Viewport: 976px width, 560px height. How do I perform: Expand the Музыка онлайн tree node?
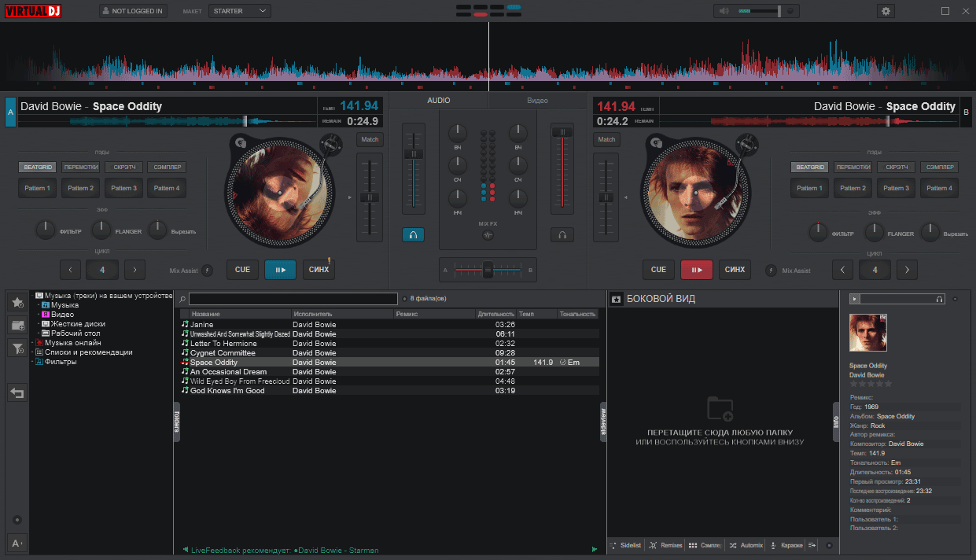coord(31,343)
